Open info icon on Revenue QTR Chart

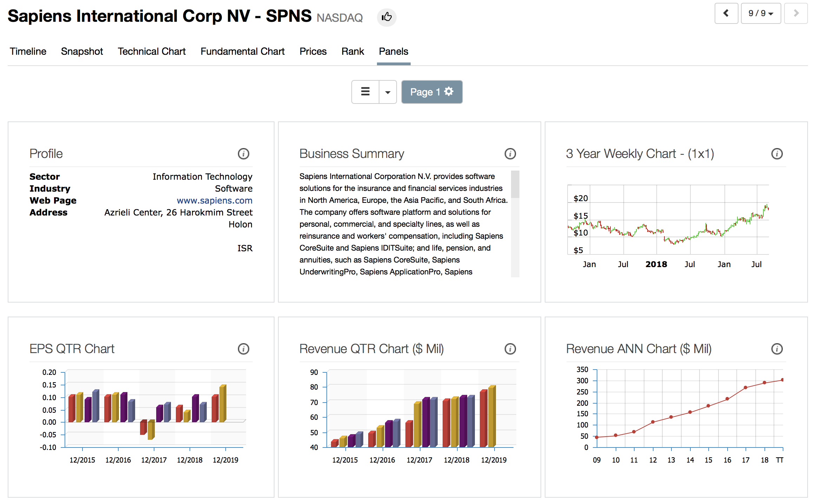[510, 349]
